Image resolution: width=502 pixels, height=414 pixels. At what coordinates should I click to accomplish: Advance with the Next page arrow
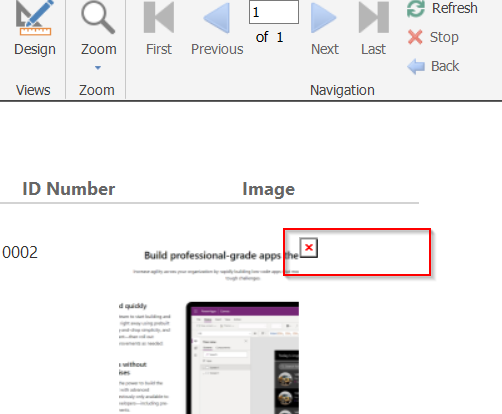323,18
